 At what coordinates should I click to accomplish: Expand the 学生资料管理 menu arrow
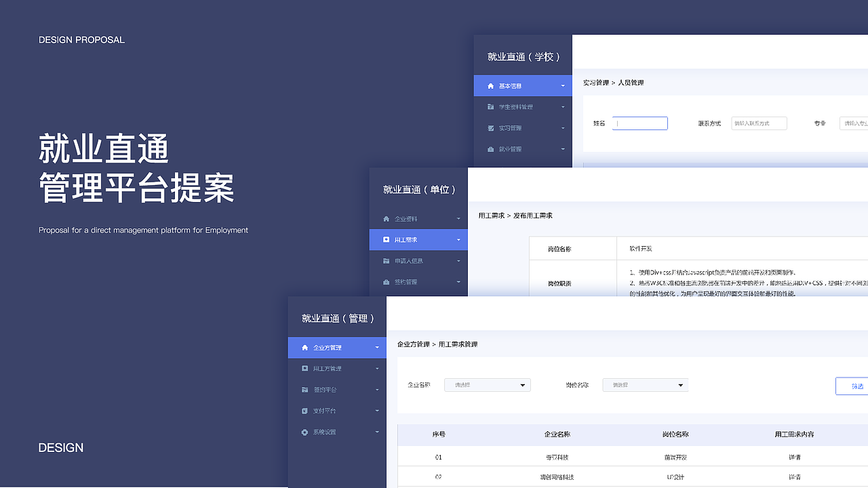tap(563, 107)
